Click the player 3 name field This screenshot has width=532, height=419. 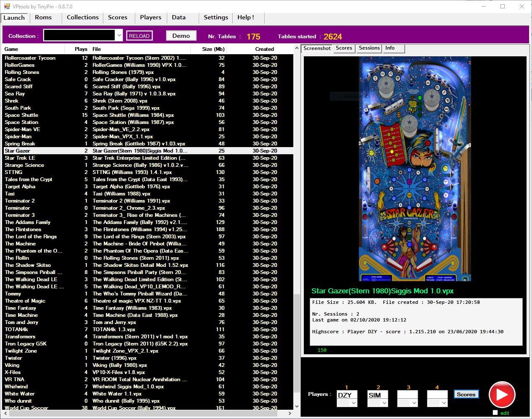[407, 395]
